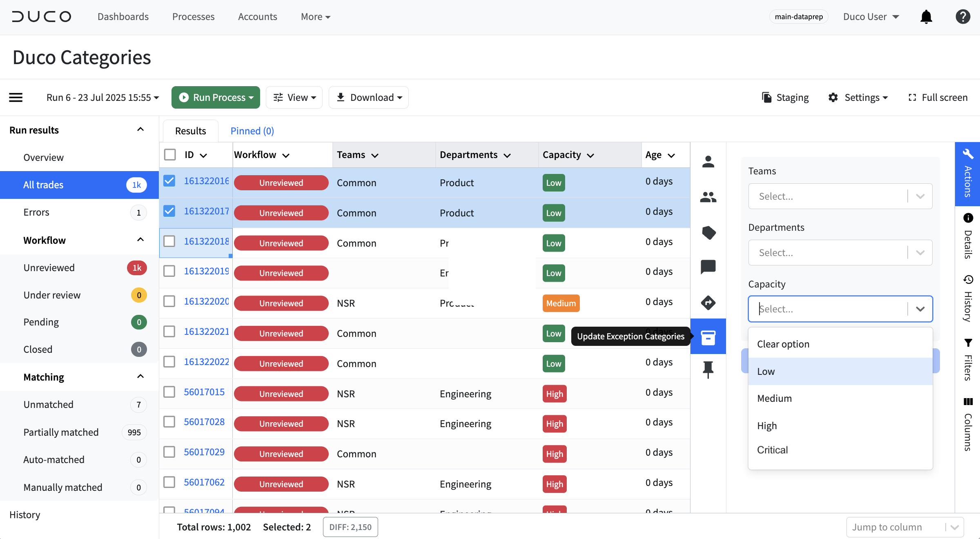Choose Critical in Capacity options
Viewport: 980px width, 539px height.
[840, 450]
